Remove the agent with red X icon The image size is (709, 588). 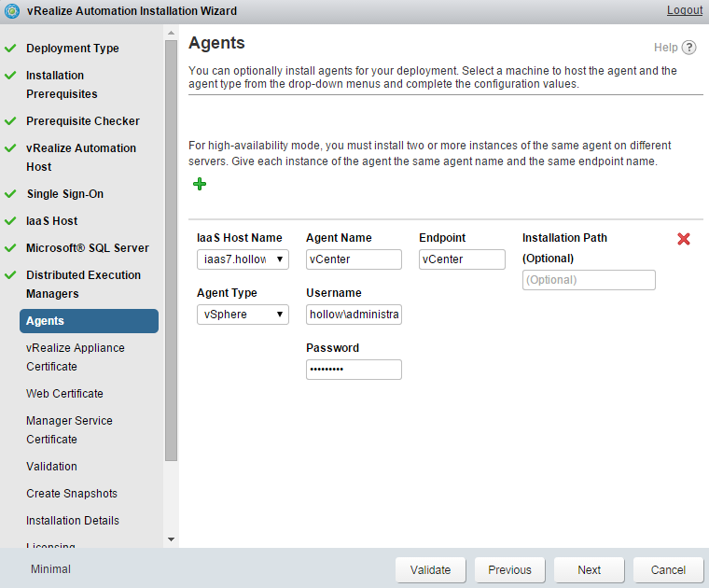point(684,239)
